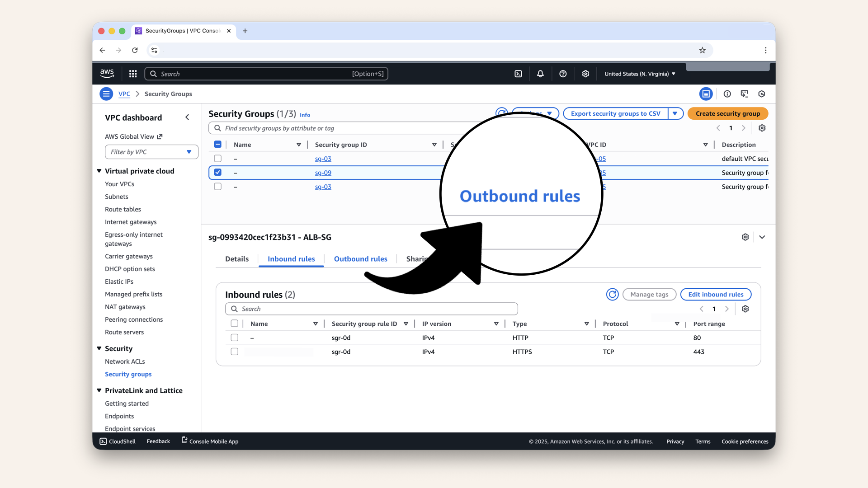Image resolution: width=868 pixels, height=488 pixels.
Task: Navigate to page 1 in pagination control
Action: pyautogui.click(x=731, y=128)
